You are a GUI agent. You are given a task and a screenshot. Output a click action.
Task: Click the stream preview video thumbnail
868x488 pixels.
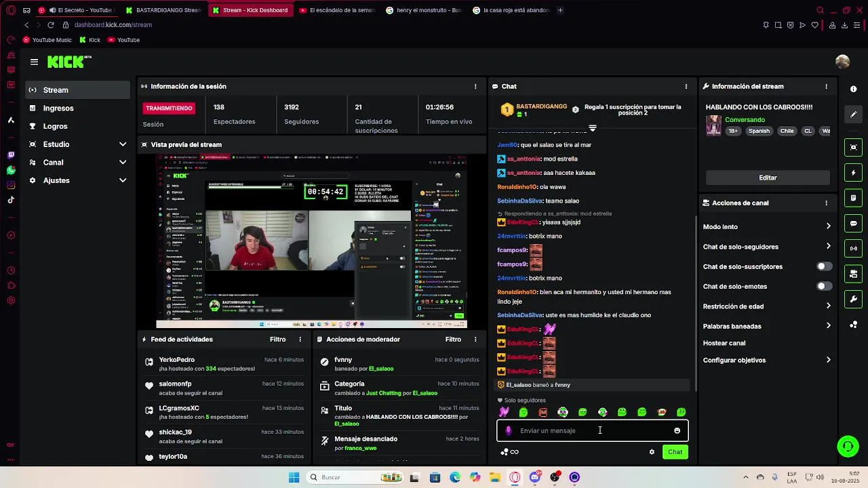click(312, 241)
